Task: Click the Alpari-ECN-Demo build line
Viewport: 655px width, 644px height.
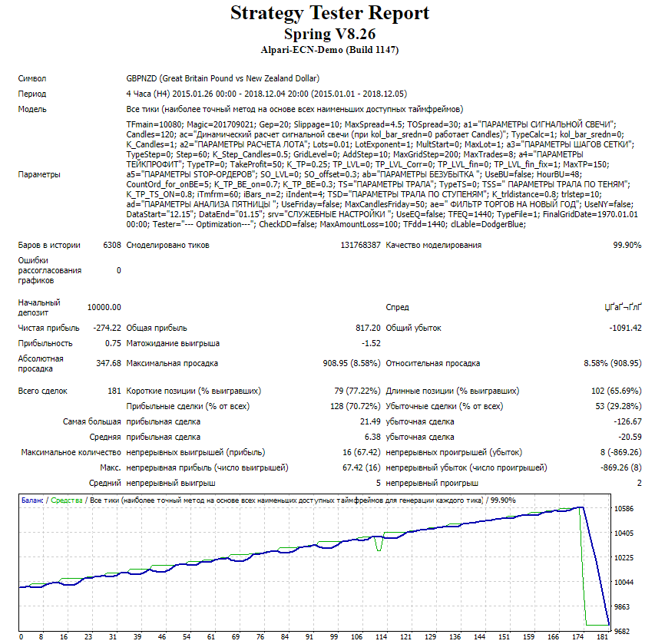Action: coord(329,50)
